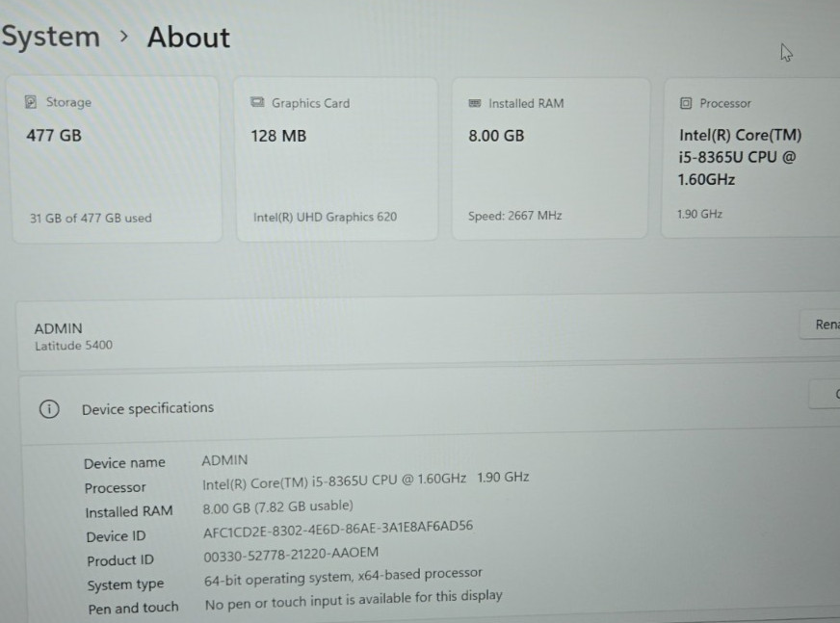Click the Processor chip icon
Screen dimensions: 840x623
coord(686,103)
